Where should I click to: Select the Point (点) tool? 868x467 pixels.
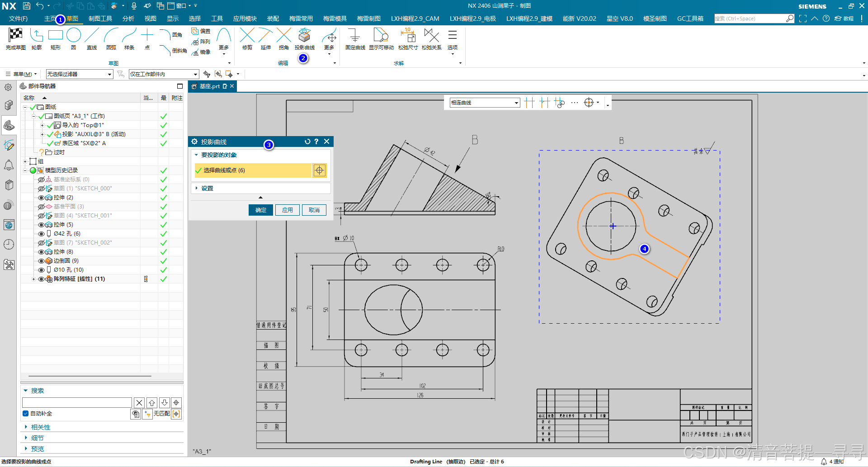[x=147, y=35]
